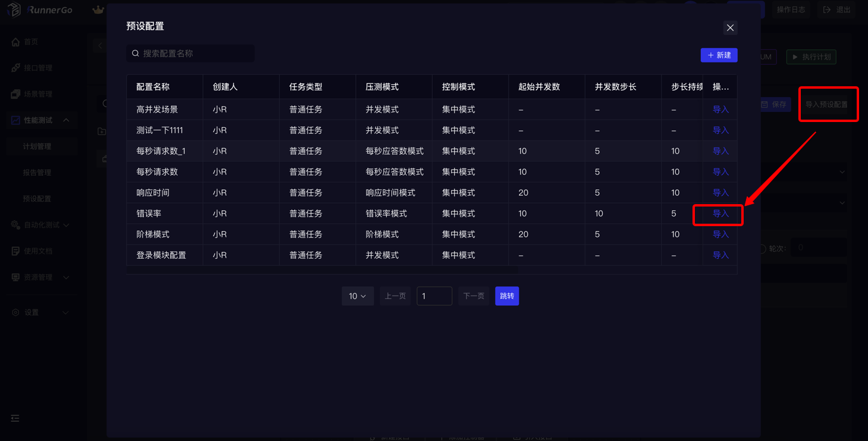Click the 下一页 button
This screenshot has width=868, height=441.
[x=474, y=296]
